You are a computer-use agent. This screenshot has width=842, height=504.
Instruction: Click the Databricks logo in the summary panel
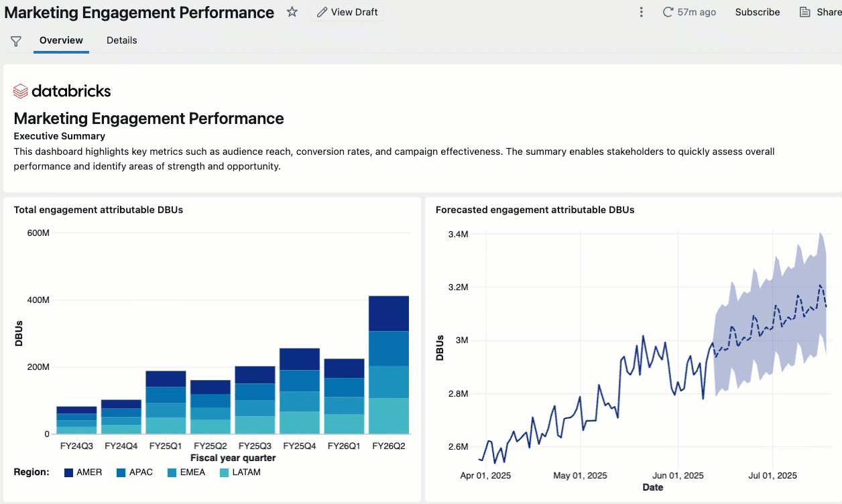tap(62, 90)
